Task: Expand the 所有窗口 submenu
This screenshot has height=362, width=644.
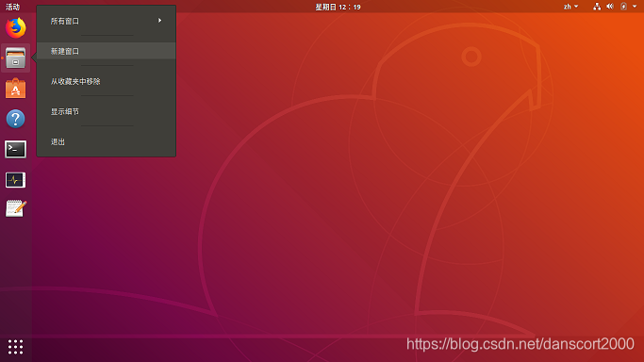Action: click(106, 21)
